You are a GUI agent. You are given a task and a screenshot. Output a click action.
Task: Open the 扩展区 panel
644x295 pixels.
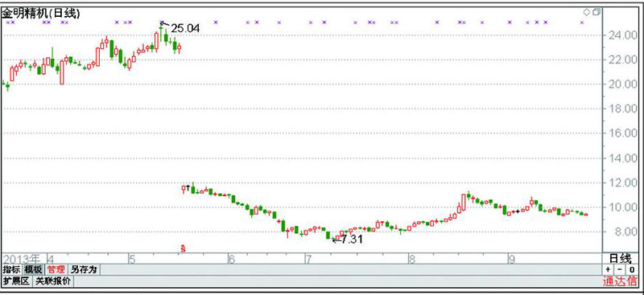tap(17, 281)
